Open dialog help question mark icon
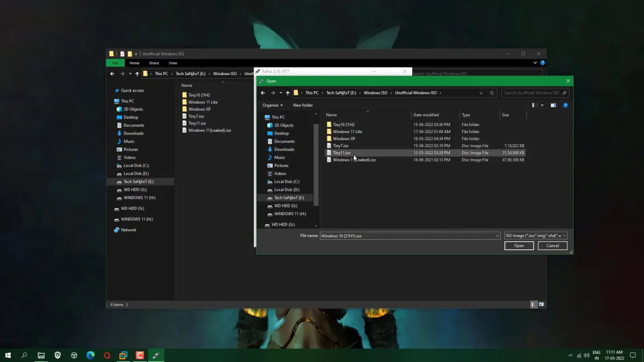 [x=565, y=105]
